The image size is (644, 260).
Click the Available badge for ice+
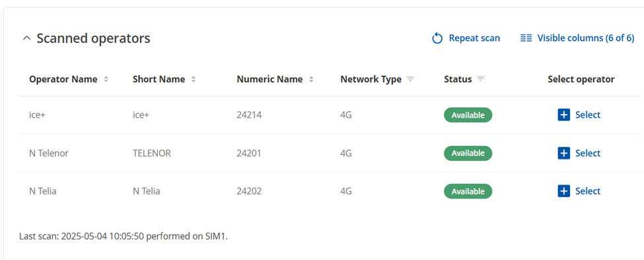(x=468, y=115)
